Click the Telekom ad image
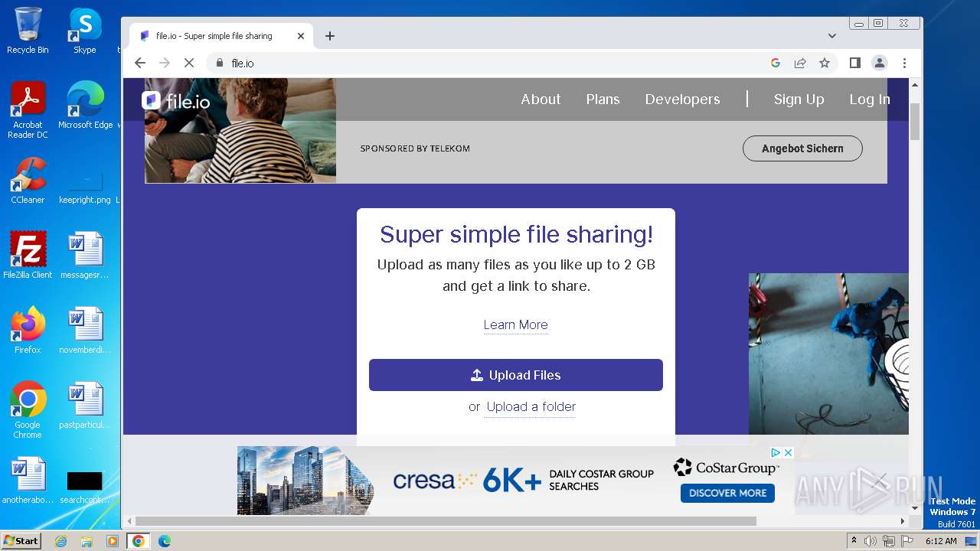Viewport: 980px width, 551px height. click(240, 130)
